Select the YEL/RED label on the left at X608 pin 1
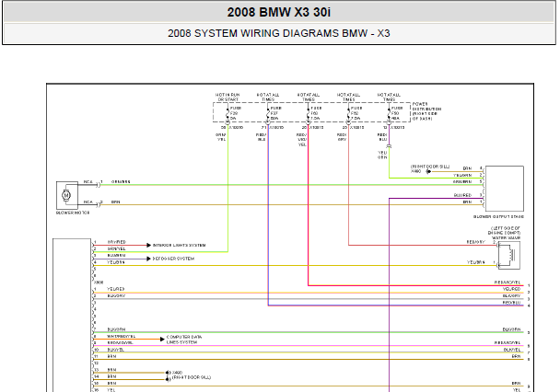Screen dimensions: 560x392 pyautogui.click(x=116, y=289)
